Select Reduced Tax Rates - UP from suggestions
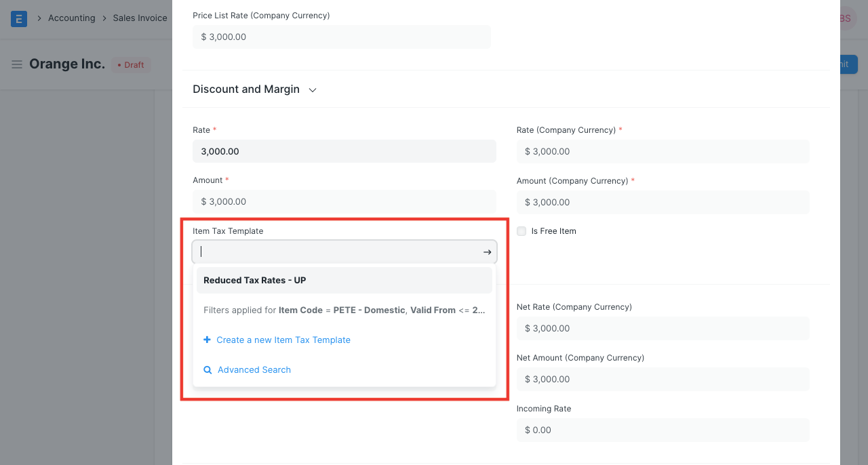868x465 pixels. (254, 280)
